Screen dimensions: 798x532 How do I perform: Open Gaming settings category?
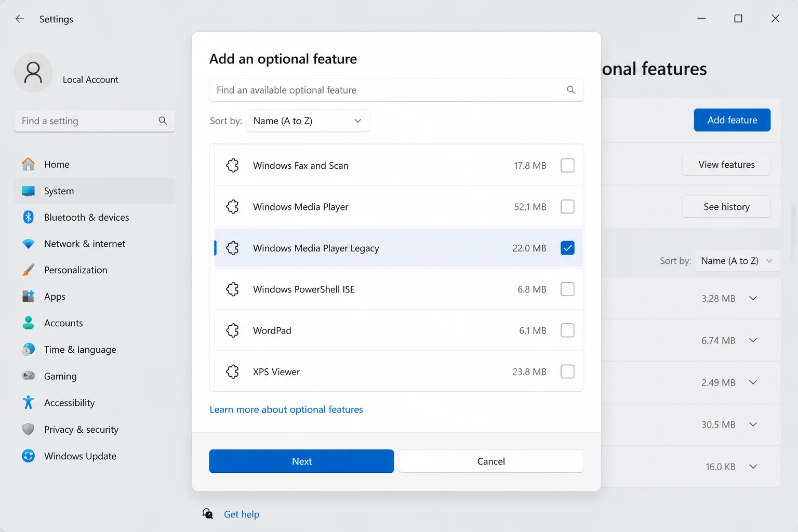[95, 376]
